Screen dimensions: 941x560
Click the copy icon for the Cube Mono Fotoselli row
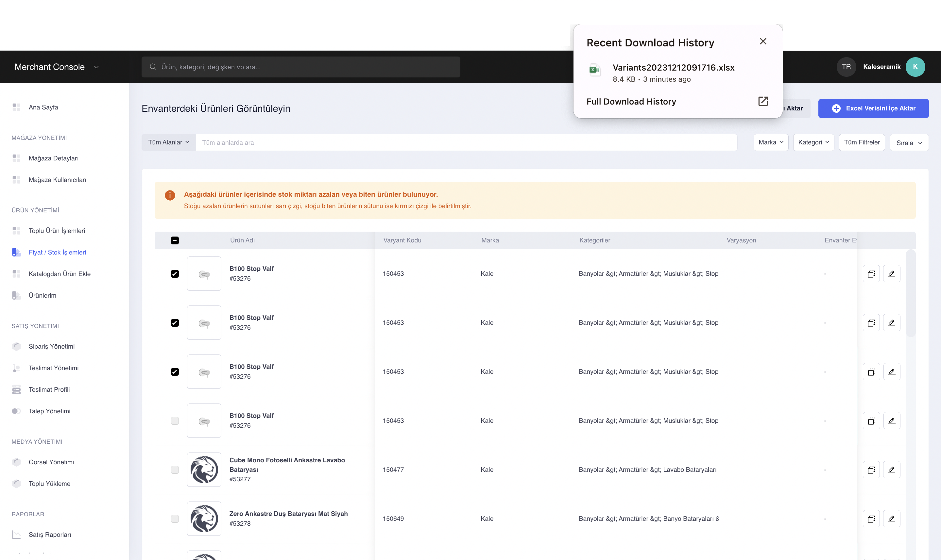coord(871,470)
